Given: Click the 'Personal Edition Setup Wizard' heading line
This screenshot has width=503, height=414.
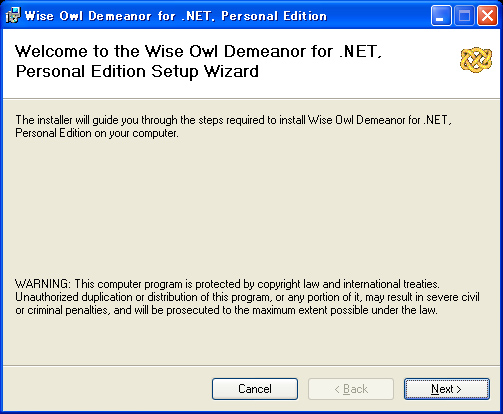Looking at the screenshot, I should pyautogui.click(x=137, y=71).
